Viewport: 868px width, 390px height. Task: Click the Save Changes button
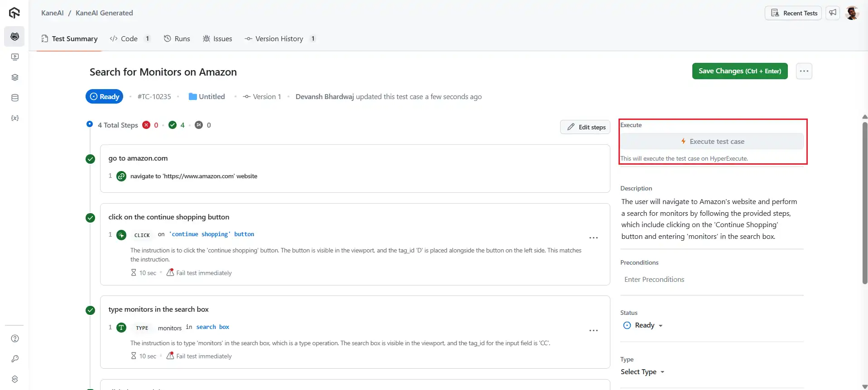point(739,71)
